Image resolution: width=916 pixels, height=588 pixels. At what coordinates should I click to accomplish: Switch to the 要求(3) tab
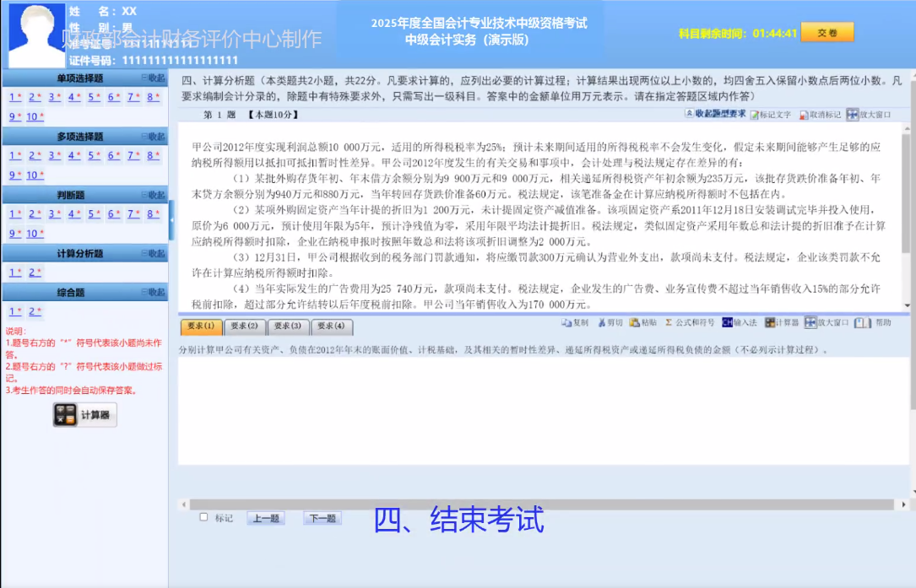point(287,328)
